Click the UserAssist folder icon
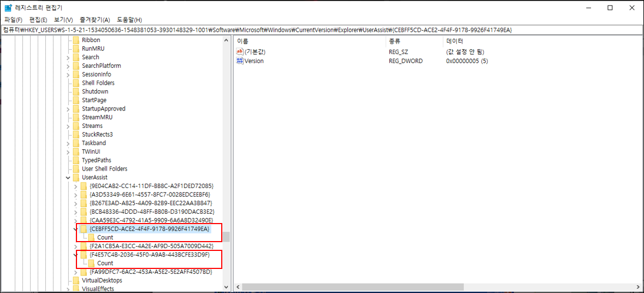Image resolution: width=644 pixels, height=293 pixels. click(76, 177)
